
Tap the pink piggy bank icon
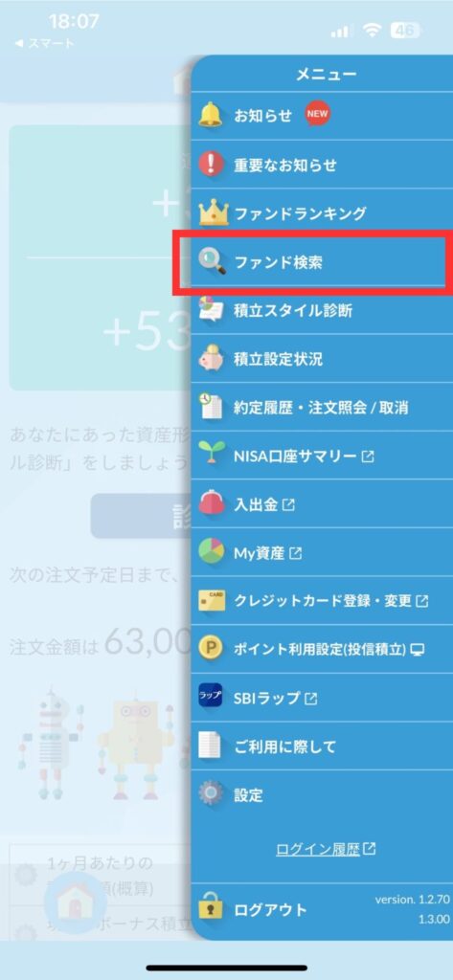[211, 359]
